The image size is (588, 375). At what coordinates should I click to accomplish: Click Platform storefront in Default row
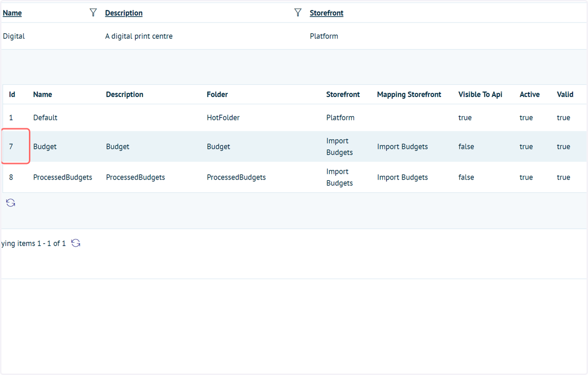[x=340, y=117]
